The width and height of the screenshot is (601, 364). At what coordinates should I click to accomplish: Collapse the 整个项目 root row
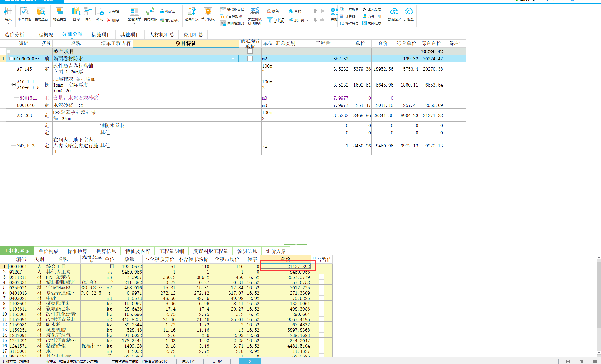tap(8, 51)
